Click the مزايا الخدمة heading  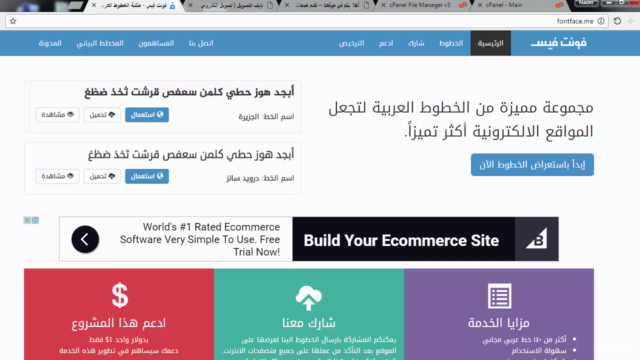499,323
